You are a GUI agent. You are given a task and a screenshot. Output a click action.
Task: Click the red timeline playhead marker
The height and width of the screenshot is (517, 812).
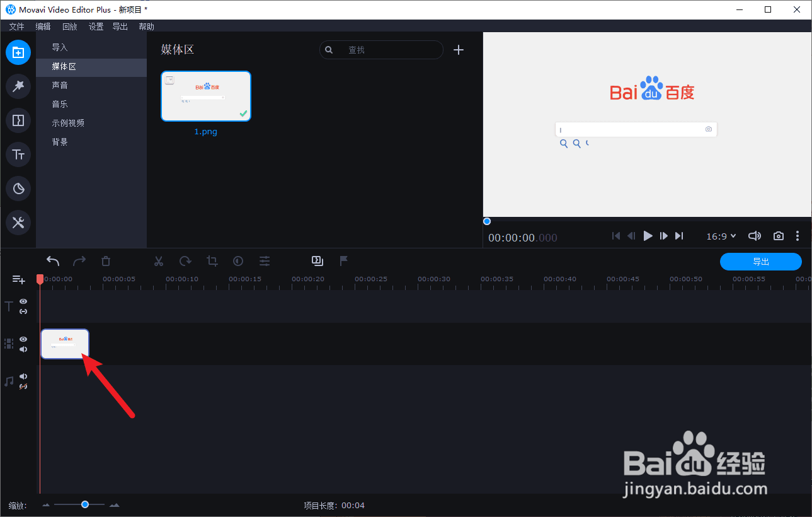pyautogui.click(x=40, y=279)
